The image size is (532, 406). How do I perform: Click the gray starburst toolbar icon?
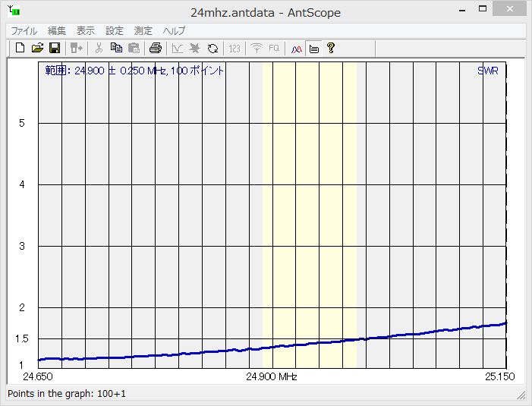pos(195,49)
